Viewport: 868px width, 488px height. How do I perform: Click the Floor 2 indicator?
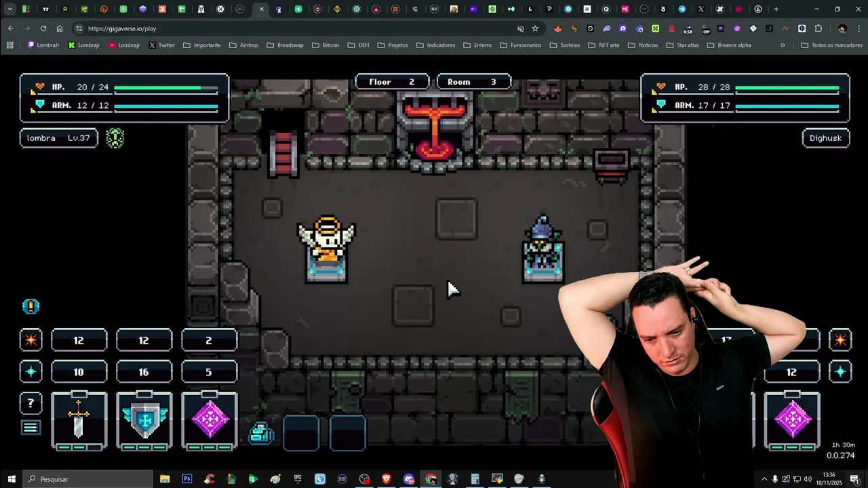(x=392, y=82)
